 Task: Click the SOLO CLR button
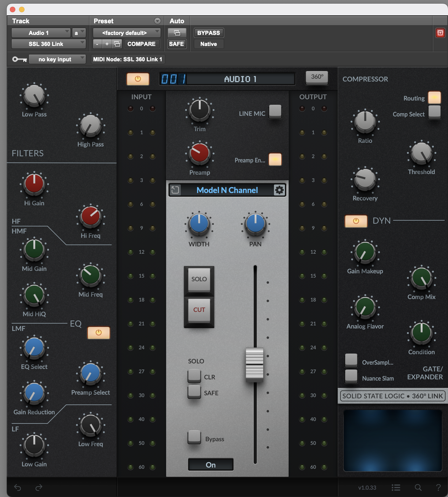(x=194, y=376)
